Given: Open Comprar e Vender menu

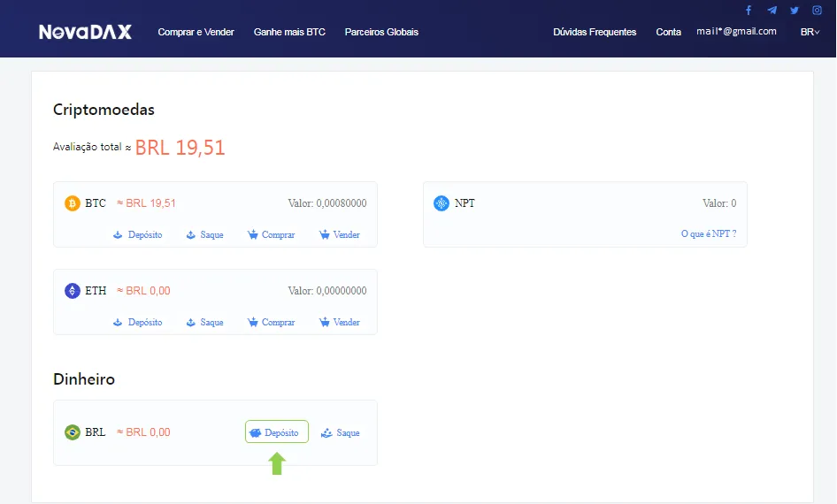Looking at the screenshot, I should pyautogui.click(x=196, y=32).
